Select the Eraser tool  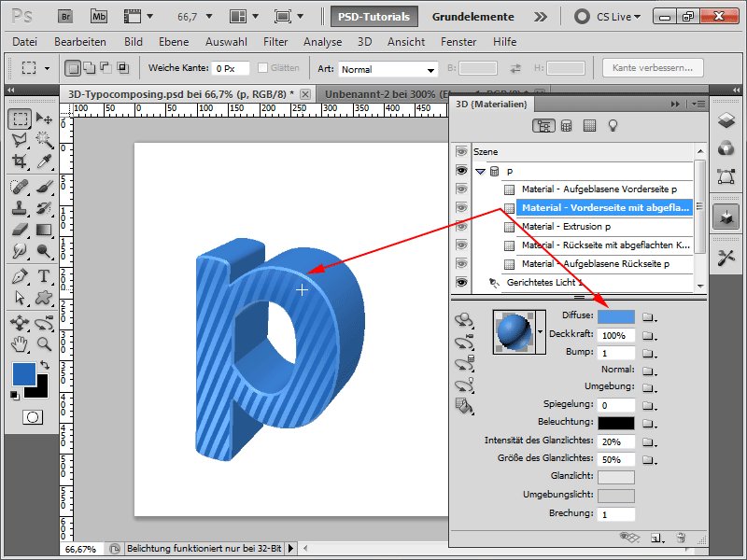pos(20,230)
